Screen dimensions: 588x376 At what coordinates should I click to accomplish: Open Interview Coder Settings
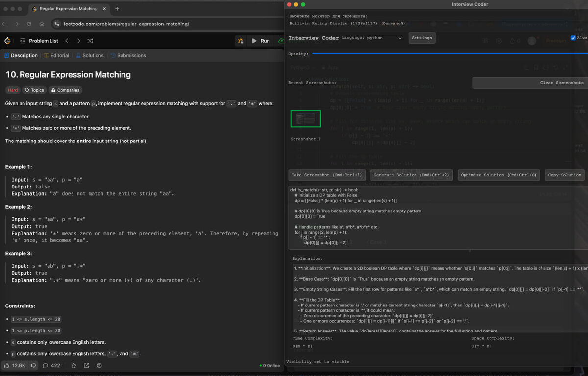pyautogui.click(x=421, y=38)
